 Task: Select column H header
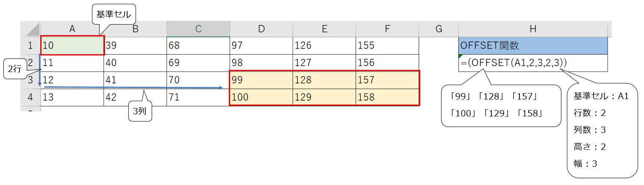click(533, 29)
